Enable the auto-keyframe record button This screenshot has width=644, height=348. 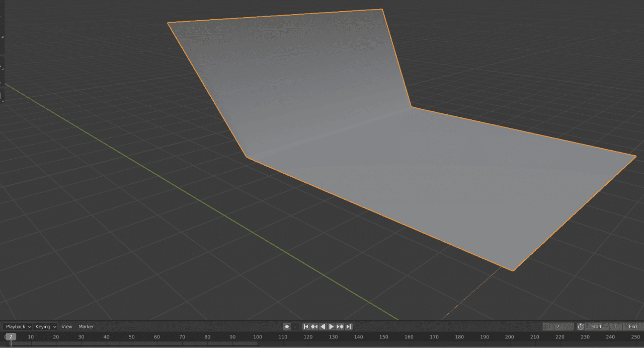287,326
